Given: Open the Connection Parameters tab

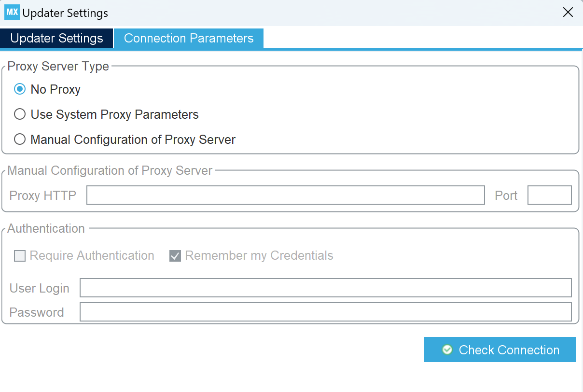Looking at the screenshot, I should click(x=188, y=38).
